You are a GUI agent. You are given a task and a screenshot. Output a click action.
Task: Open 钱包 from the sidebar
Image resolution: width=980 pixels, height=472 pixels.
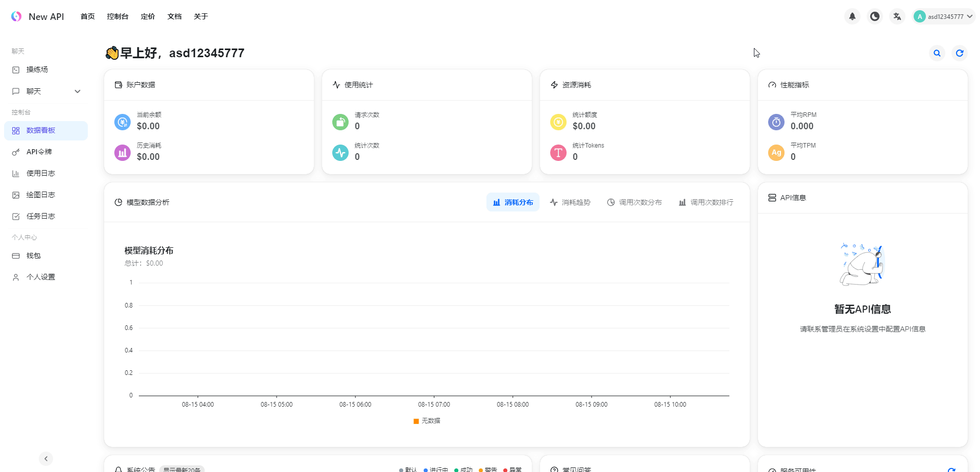click(x=34, y=255)
